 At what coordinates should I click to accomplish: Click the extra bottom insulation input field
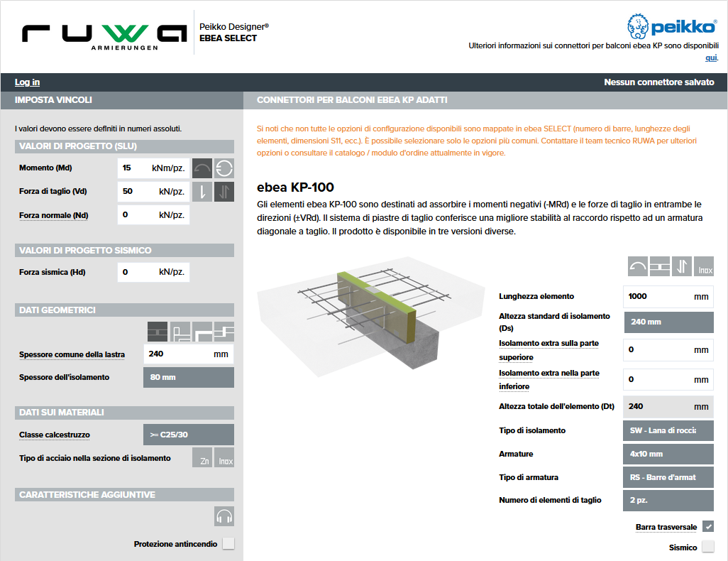coord(668,380)
